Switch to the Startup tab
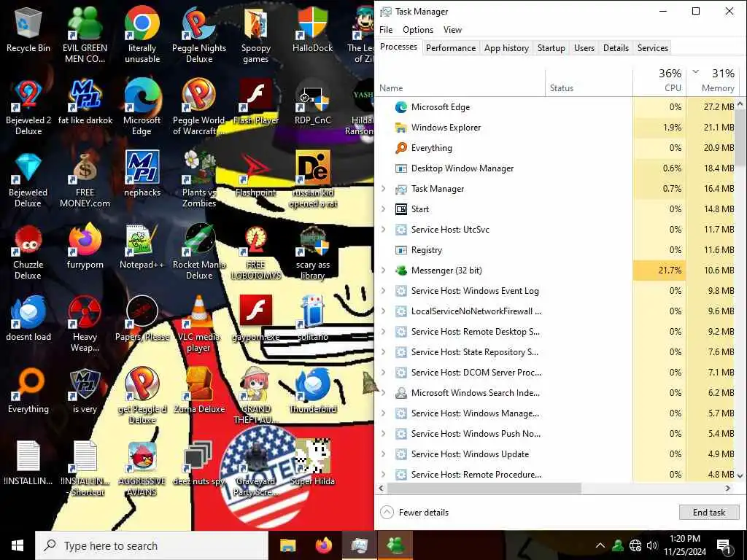 pos(551,47)
